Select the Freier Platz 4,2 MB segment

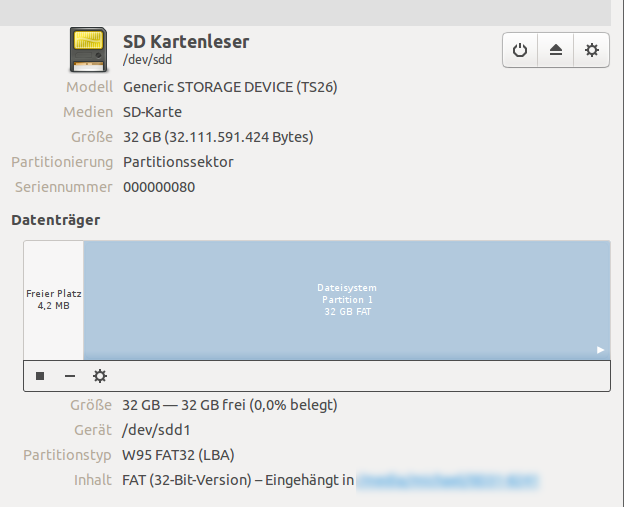[x=54, y=300]
